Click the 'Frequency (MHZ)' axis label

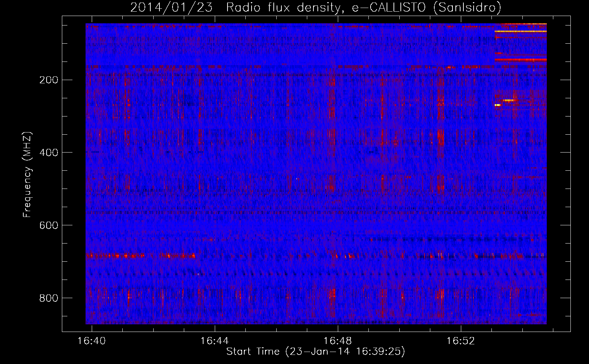click(x=27, y=175)
